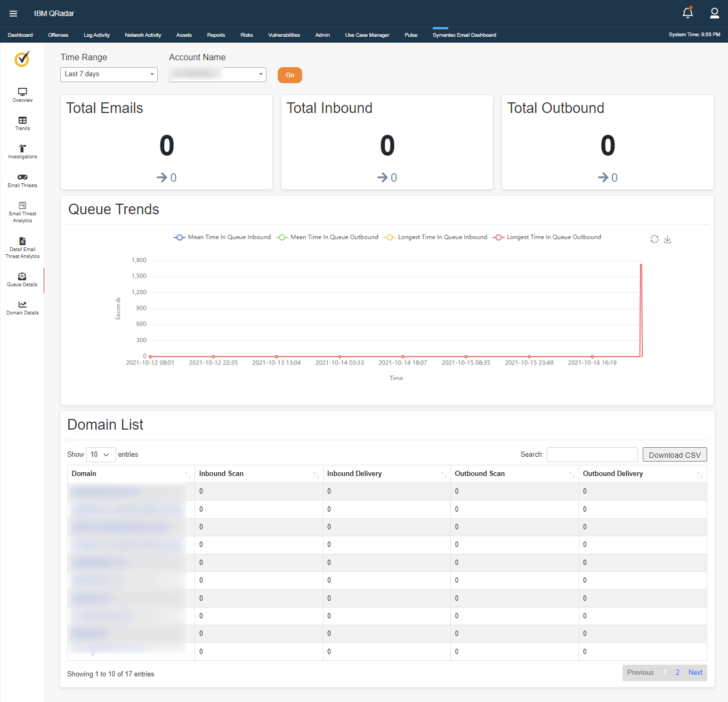Open the notifications bell

(x=687, y=12)
